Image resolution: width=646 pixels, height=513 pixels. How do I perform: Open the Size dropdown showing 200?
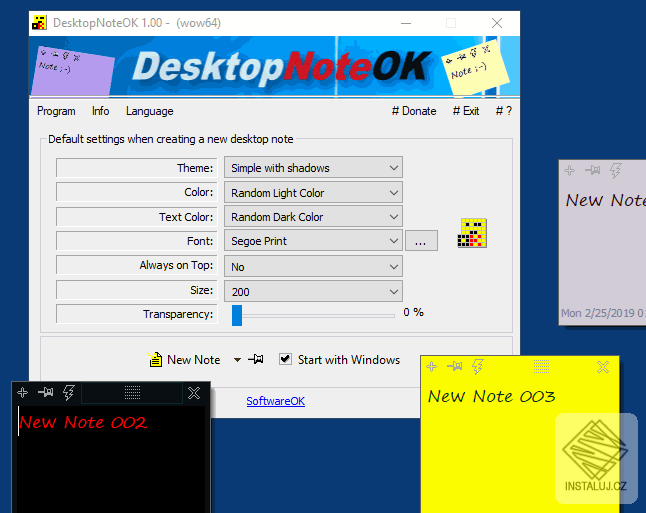[x=313, y=291]
